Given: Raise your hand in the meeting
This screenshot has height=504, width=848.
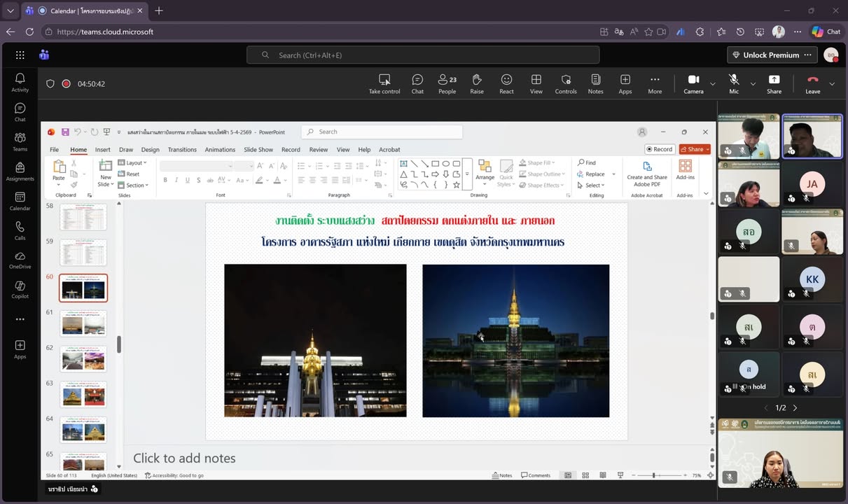Looking at the screenshot, I should [x=477, y=83].
